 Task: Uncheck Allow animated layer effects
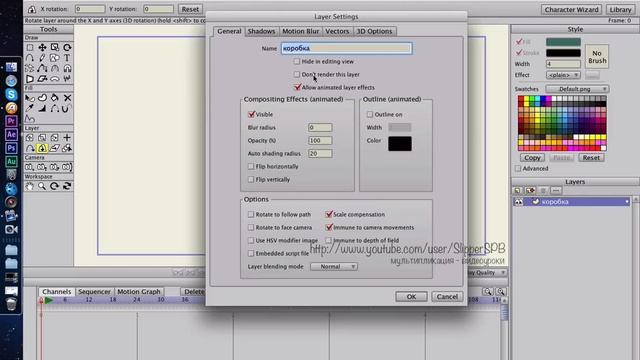297,87
